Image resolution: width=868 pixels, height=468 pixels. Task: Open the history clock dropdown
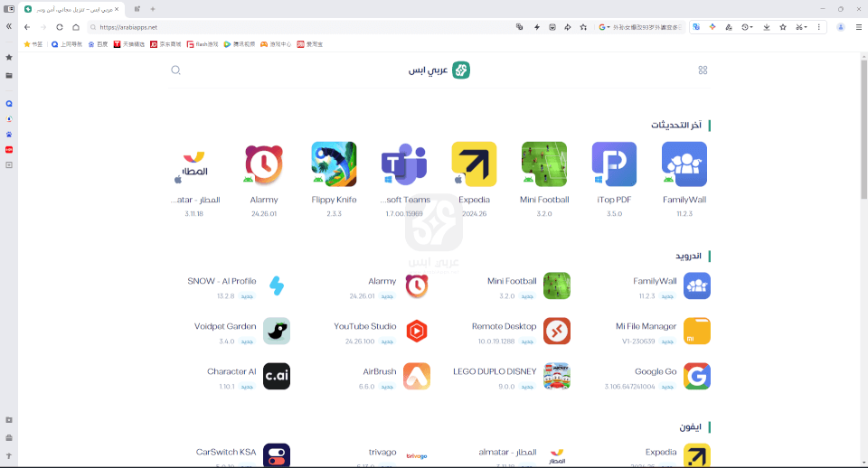pos(748,27)
